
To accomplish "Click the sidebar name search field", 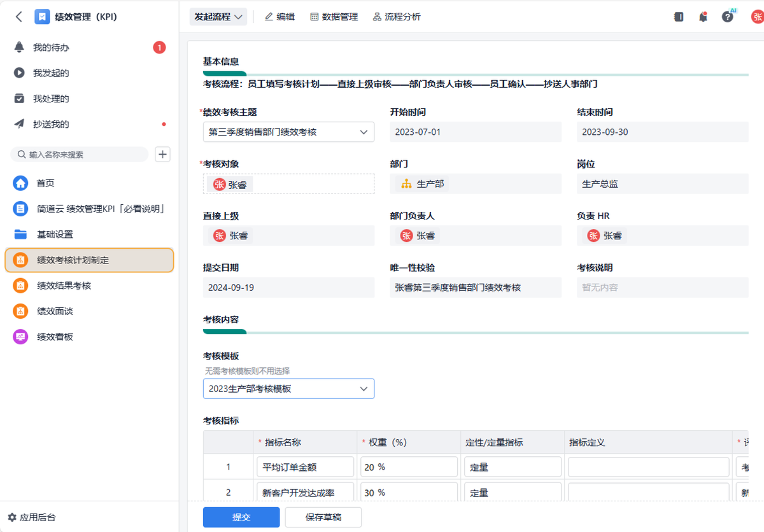I will pos(83,155).
